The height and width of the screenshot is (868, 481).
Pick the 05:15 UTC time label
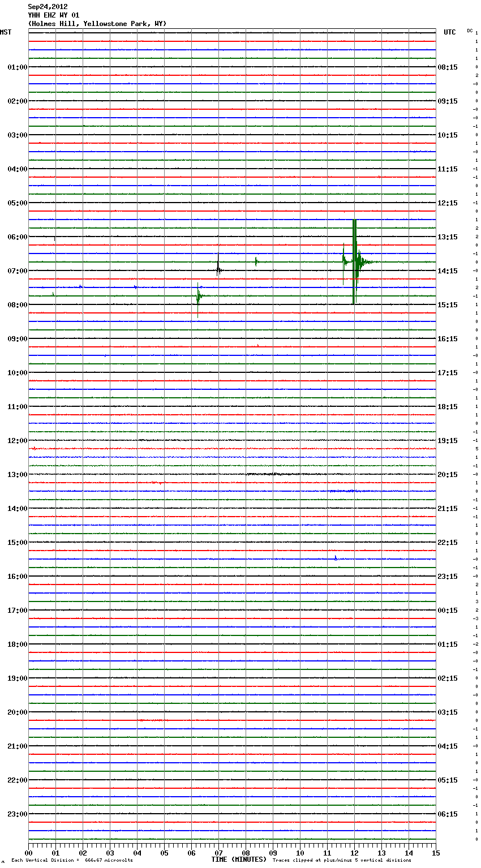point(448,780)
